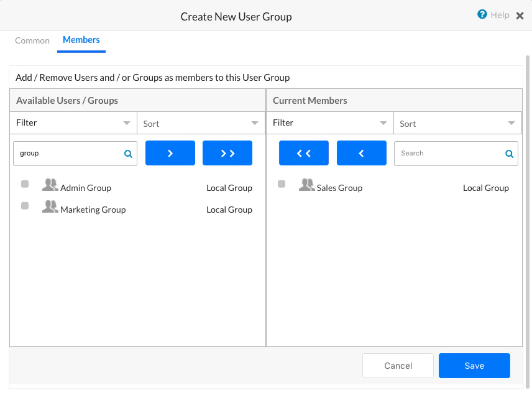The width and height of the screenshot is (532, 393).
Task: Click the single right arrow to add selected
Action: (170, 152)
